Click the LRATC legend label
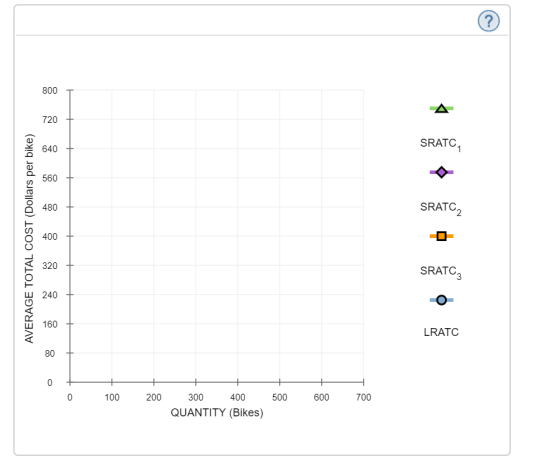This screenshot has width=560, height=465. tap(441, 332)
